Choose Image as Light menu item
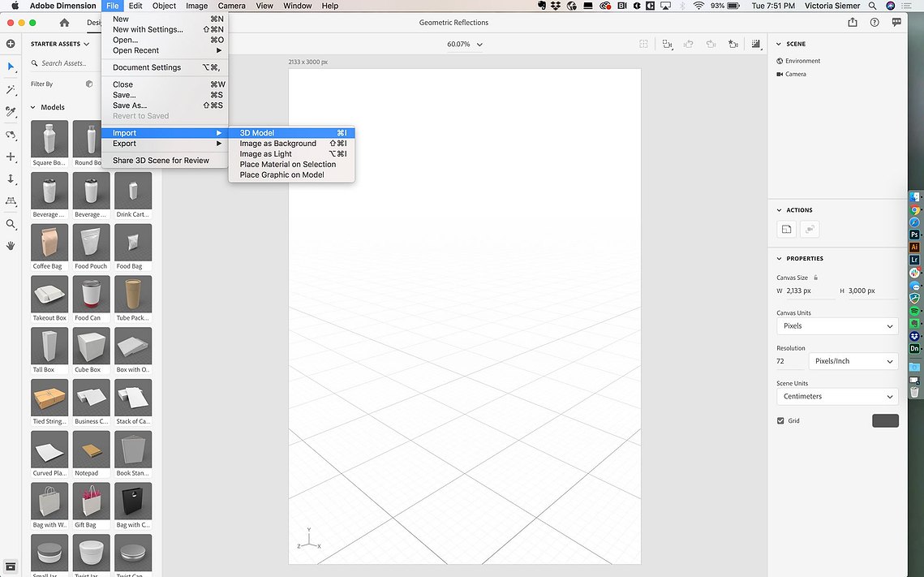924x577 pixels. tap(292, 154)
